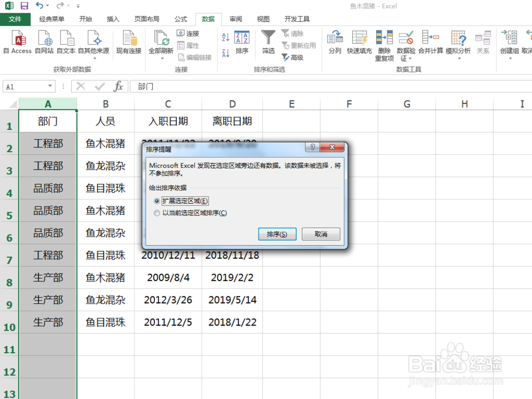Image resolution: width=532 pixels, height=399 pixels.
Task: Expand Group (创建组) dropdown
Action: pos(510,59)
